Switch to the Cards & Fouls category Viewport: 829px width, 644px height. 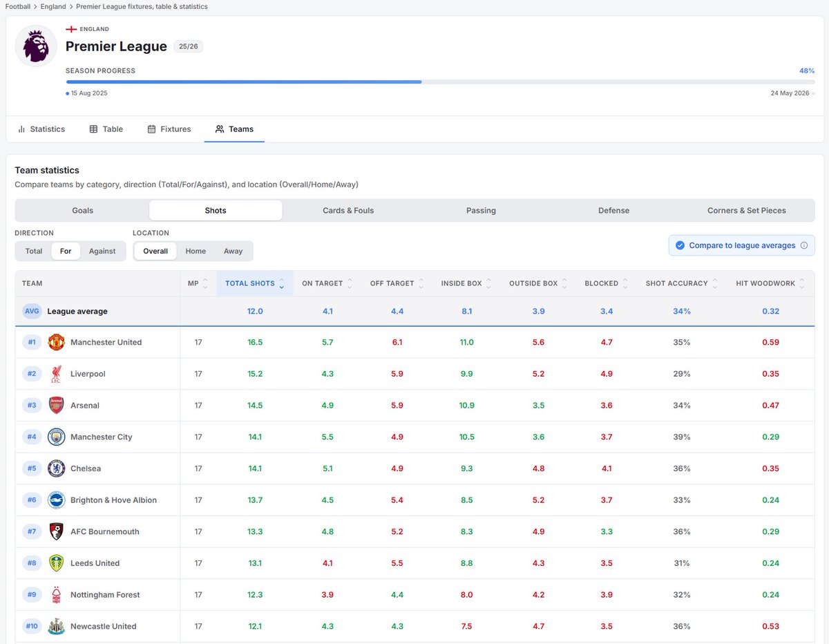[x=348, y=211]
